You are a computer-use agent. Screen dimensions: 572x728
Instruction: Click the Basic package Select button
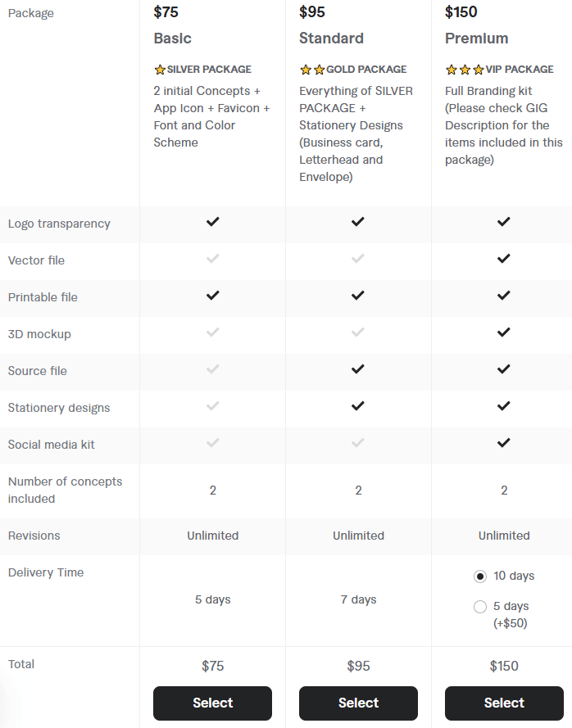click(212, 703)
